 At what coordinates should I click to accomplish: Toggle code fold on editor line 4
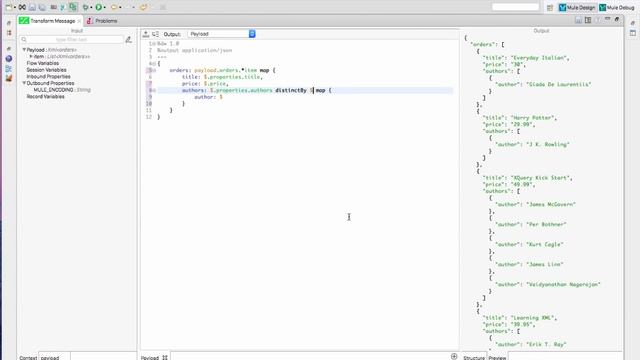(154, 64)
